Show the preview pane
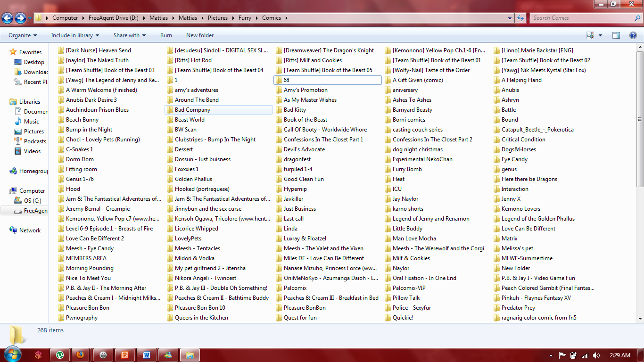The image size is (644, 362). click(x=616, y=35)
